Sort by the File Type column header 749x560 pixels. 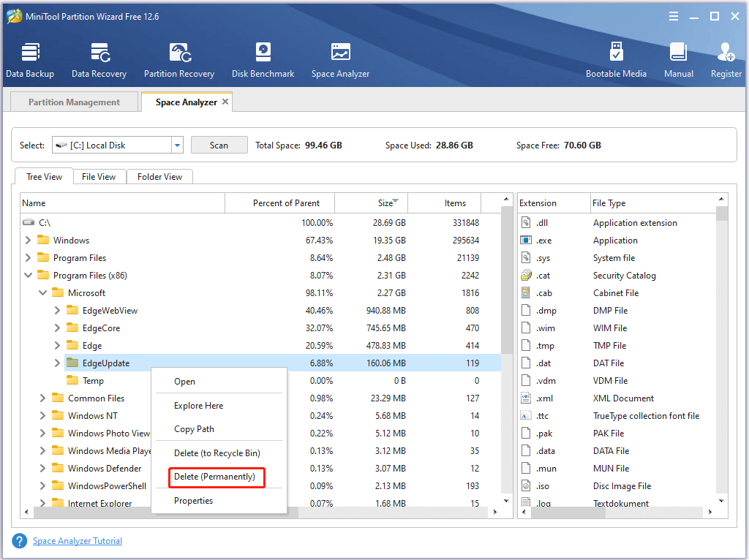653,203
